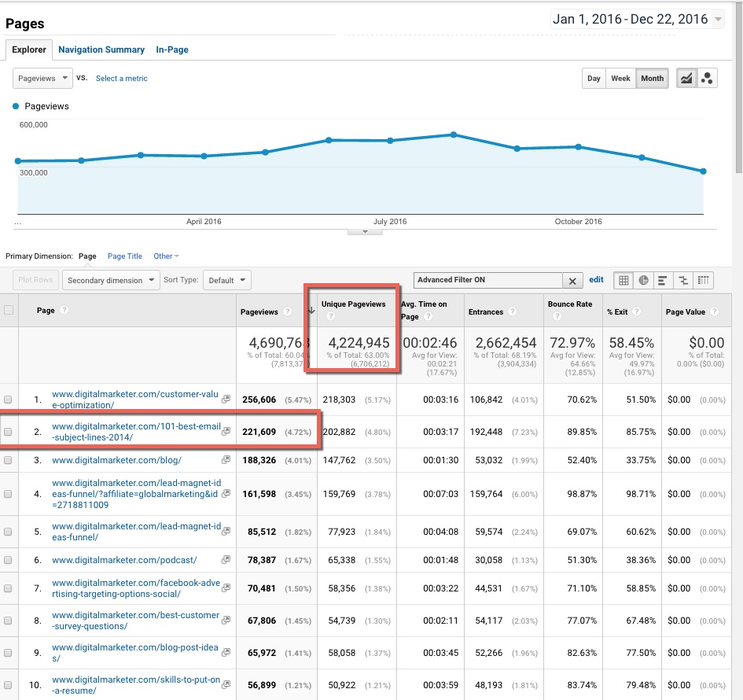743x700 pixels.
Task: Open affiliate lead-magnet-ideas-funnel row external link icon
Action: coord(226,493)
